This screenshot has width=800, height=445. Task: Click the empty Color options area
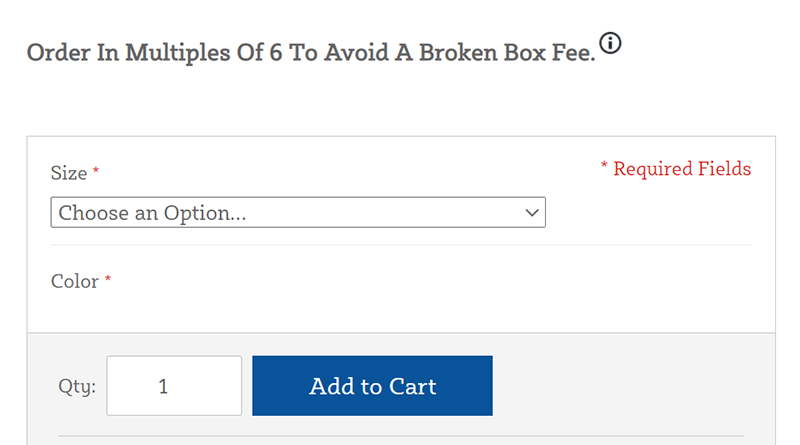401,311
